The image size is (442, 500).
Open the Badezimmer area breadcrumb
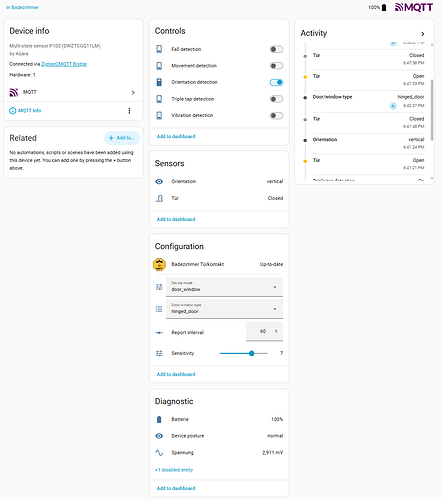click(22, 7)
